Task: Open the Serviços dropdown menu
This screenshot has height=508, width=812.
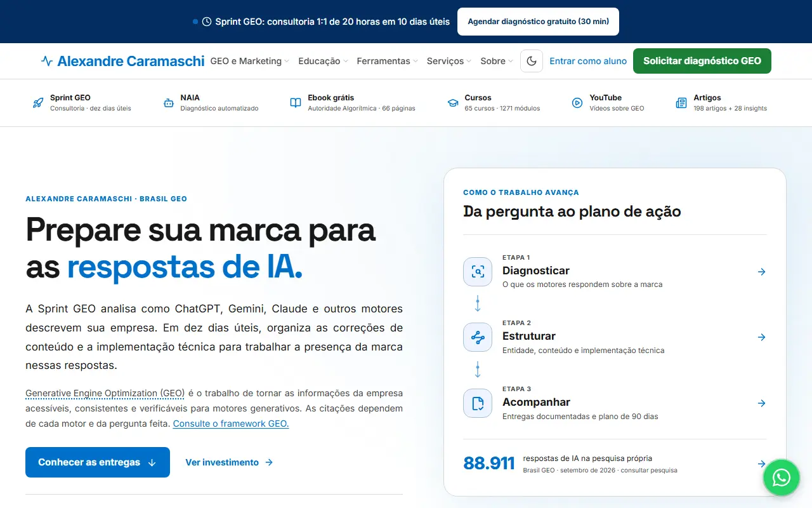Action: tap(449, 61)
